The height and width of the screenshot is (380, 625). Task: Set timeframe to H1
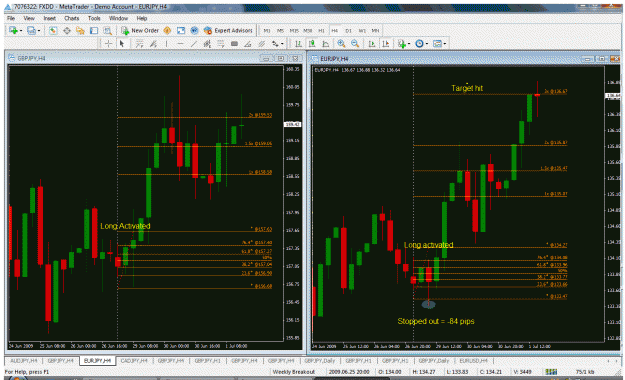click(x=321, y=31)
